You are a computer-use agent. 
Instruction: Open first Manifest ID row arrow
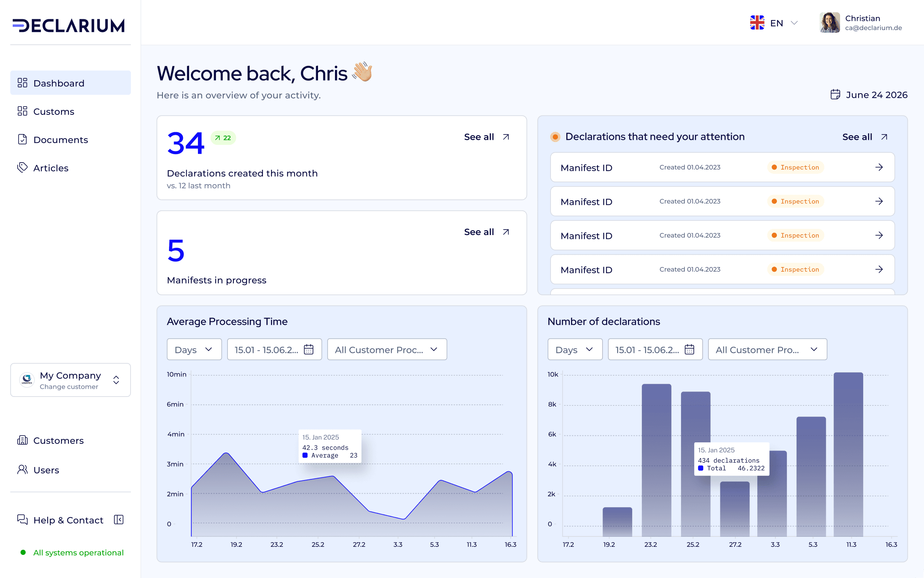(x=879, y=167)
